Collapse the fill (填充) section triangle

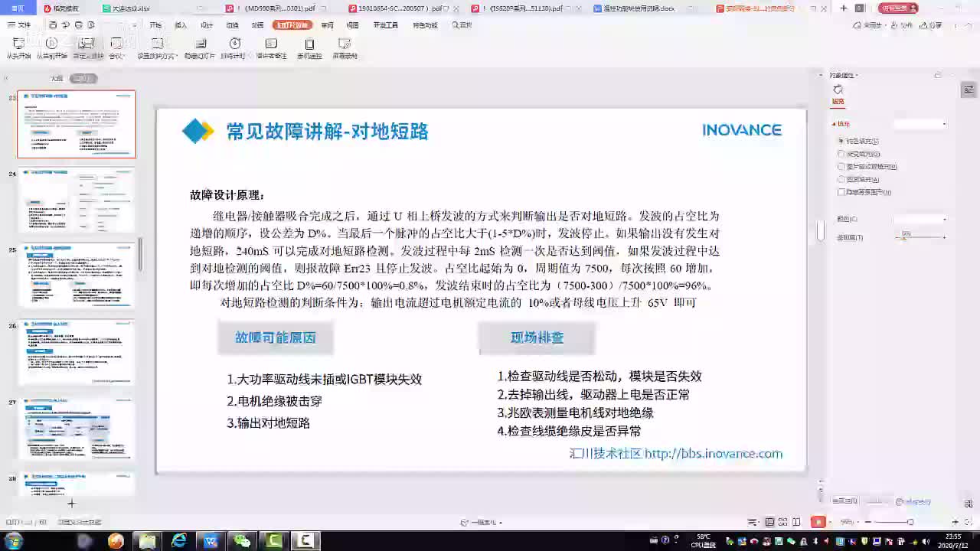pyautogui.click(x=834, y=124)
